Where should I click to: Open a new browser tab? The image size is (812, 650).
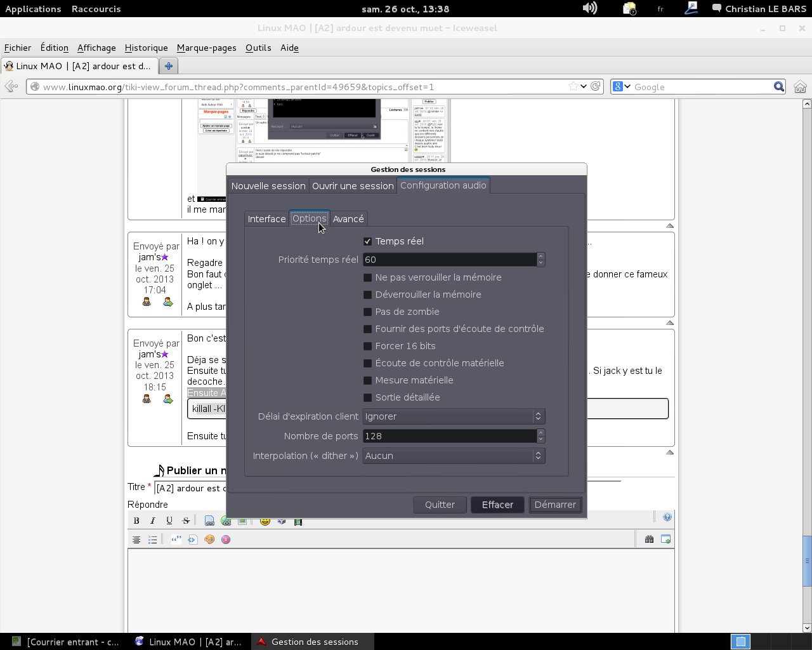pyautogui.click(x=169, y=66)
